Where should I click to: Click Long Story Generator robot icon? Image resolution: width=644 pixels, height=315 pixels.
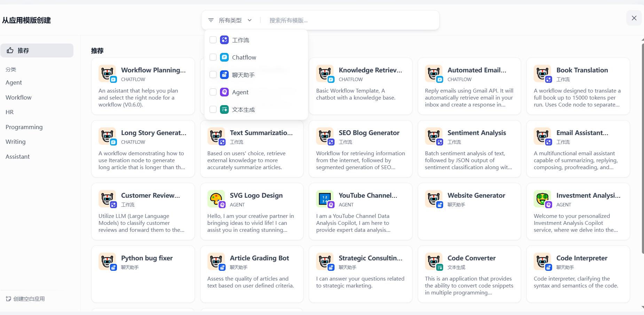[x=107, y=136]
